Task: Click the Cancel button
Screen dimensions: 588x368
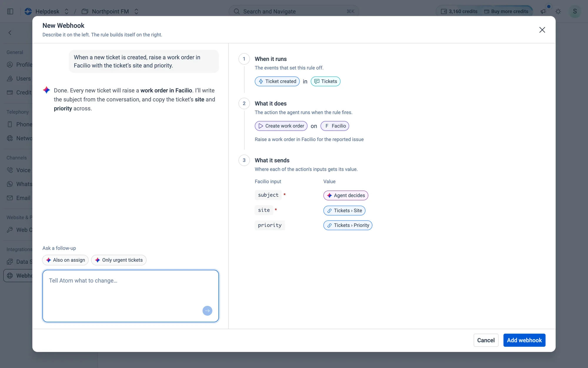Action: tap(486, 340)
